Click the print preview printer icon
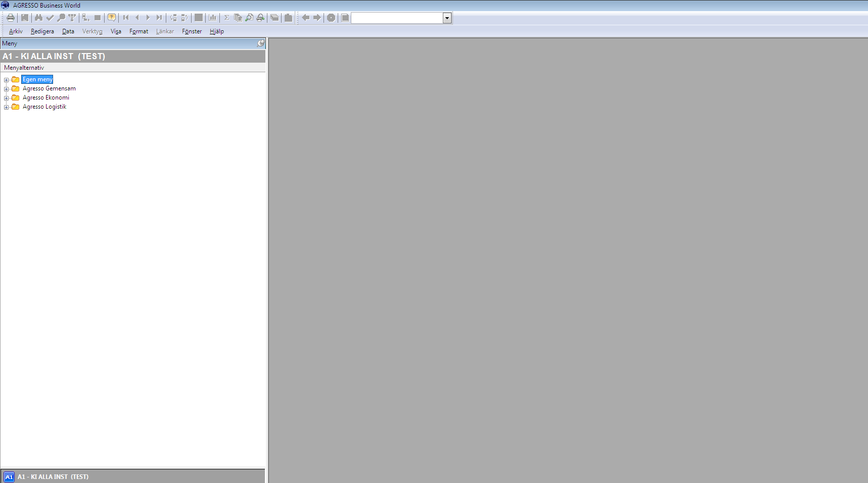 (260, 18)
